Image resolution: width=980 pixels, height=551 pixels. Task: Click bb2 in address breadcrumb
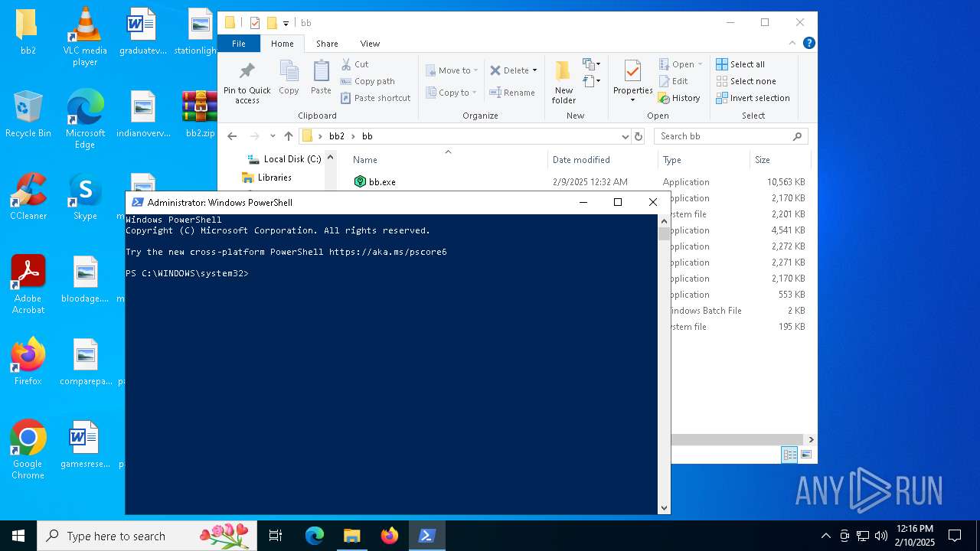coord(337,136)
